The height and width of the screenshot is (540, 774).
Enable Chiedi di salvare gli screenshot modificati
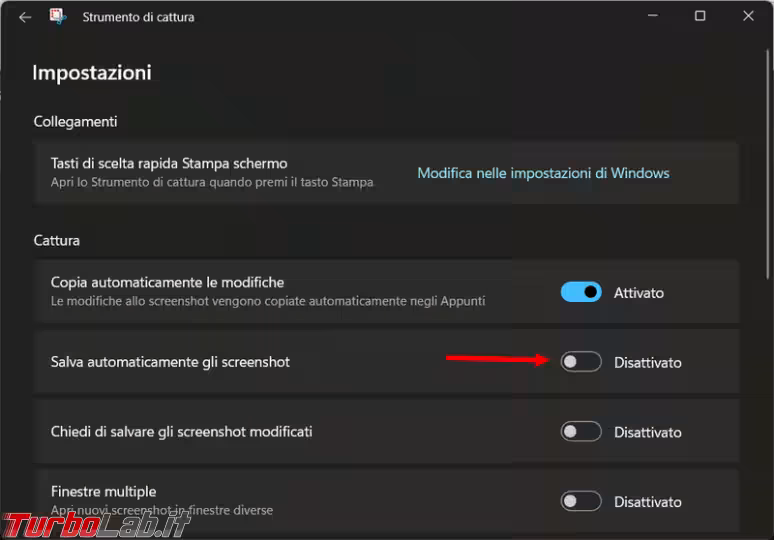[581, 432]
